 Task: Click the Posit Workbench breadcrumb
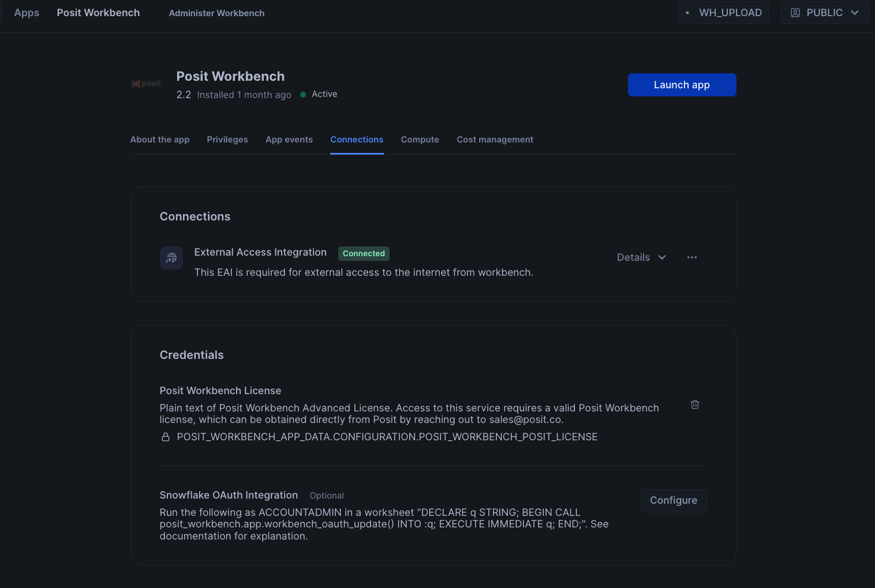[98, 13]
